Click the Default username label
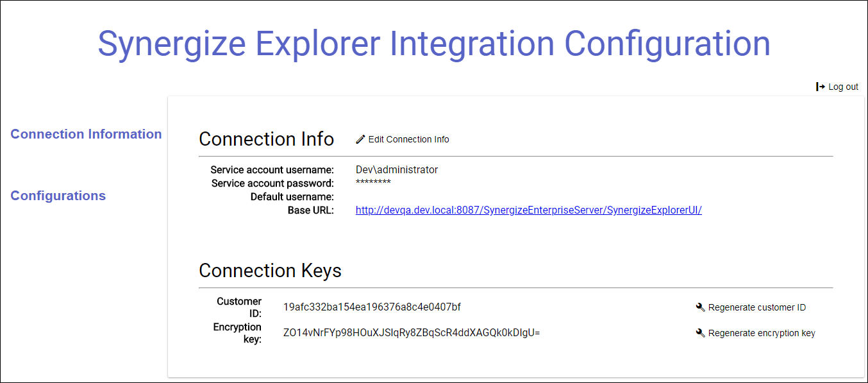The image size is (868, 383). tap(292, 197)
